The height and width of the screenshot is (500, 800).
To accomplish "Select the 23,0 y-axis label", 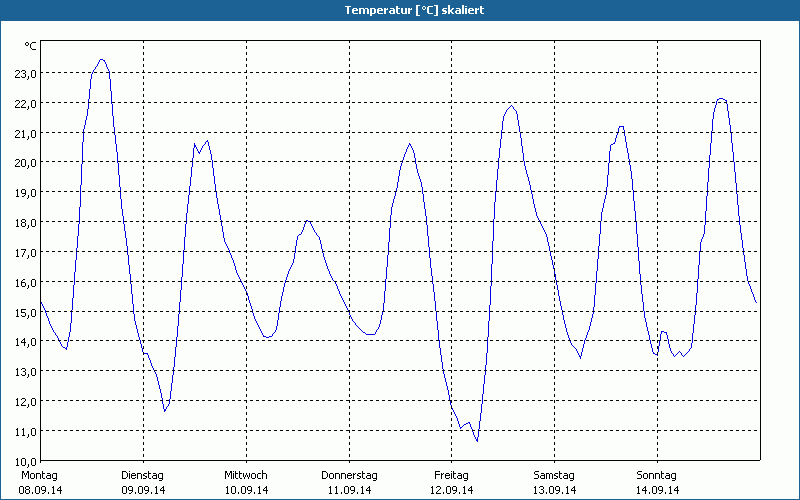I will pyautogui.click(x=25, y=73).
